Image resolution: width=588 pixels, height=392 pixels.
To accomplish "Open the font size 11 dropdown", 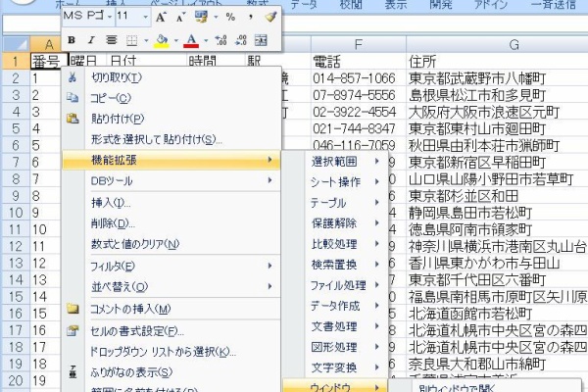I will tap(145, 17).
